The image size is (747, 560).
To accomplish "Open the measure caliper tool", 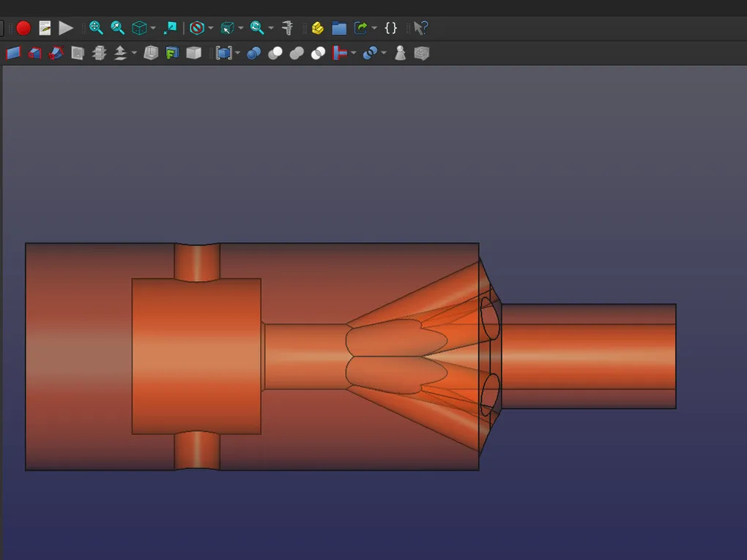I will click(x=288, y=28).
